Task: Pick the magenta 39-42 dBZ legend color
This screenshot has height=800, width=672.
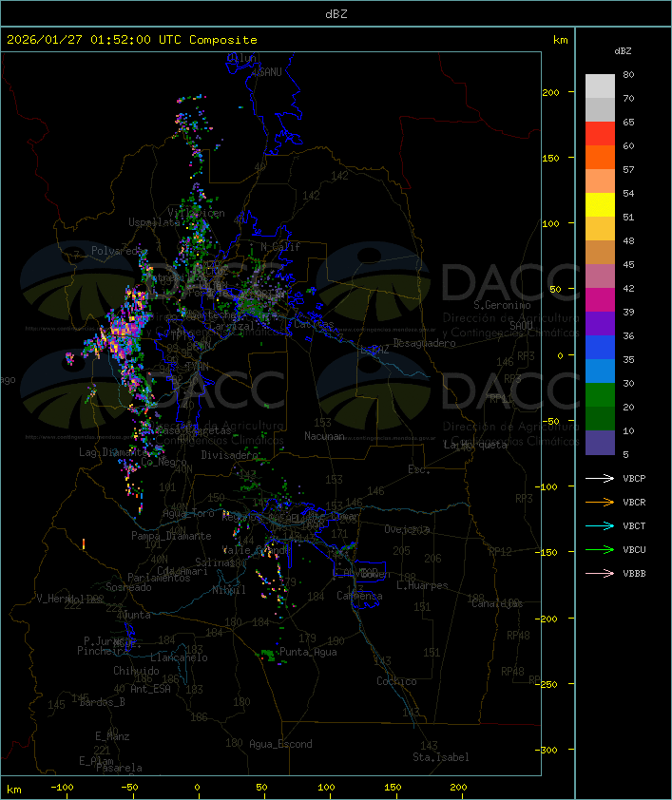Action: click(600, 300)
